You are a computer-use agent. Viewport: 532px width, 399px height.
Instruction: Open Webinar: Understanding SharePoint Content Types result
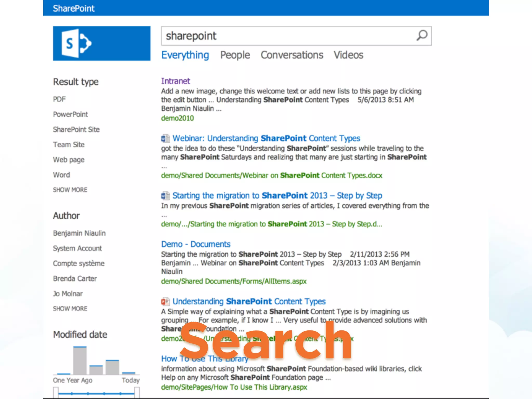point(266,138)
